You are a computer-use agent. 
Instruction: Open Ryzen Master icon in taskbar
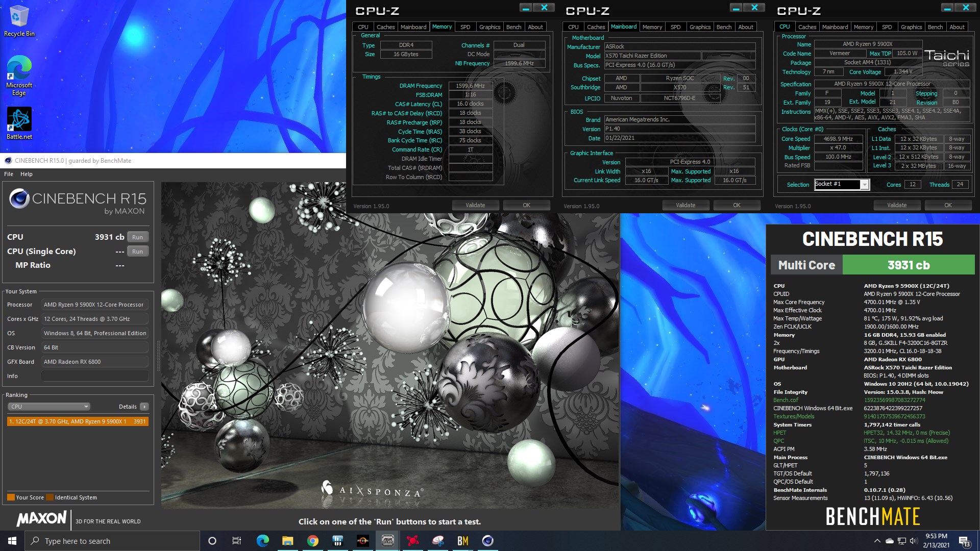(x=362, y=541)
